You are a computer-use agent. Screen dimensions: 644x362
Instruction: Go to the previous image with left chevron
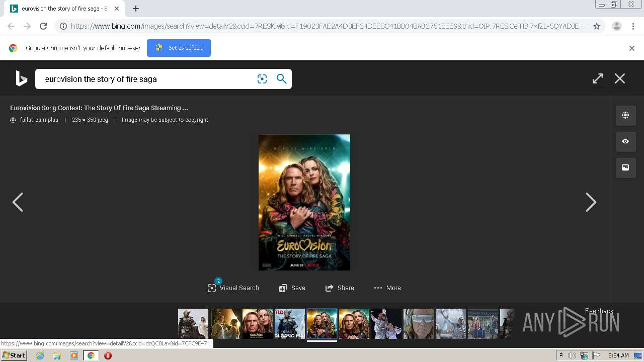click(18, 202)
